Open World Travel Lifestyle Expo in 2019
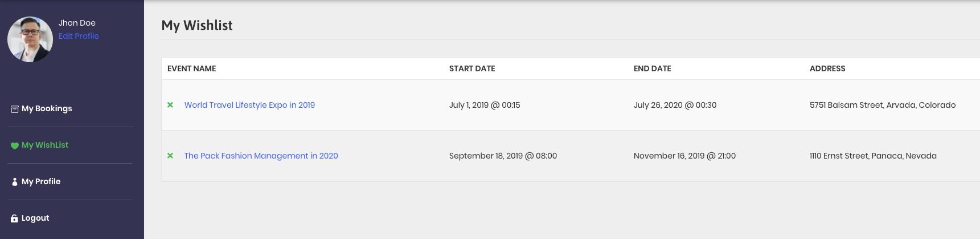 (x=249, y=105)
